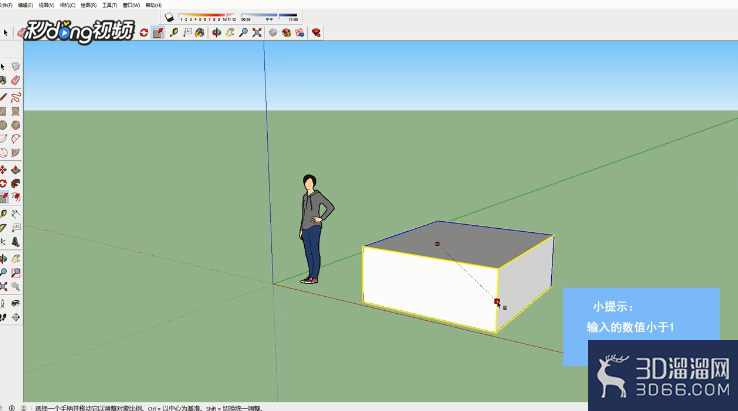Open the 编辑(E) menu

(25, 5)
